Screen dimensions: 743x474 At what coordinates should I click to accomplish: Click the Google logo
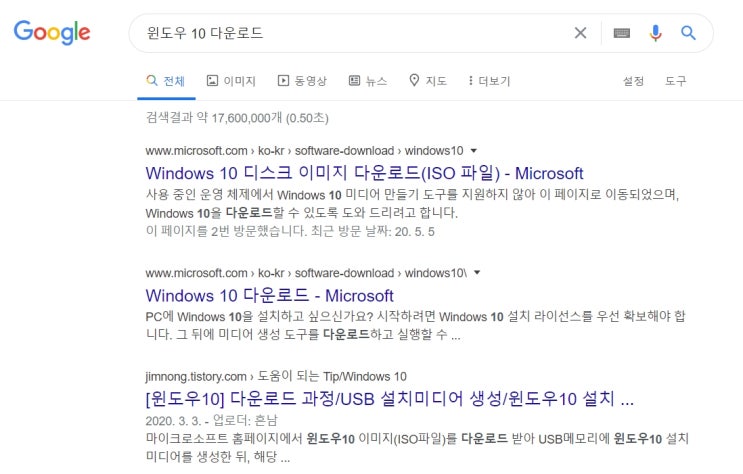(x=52, y=32)
